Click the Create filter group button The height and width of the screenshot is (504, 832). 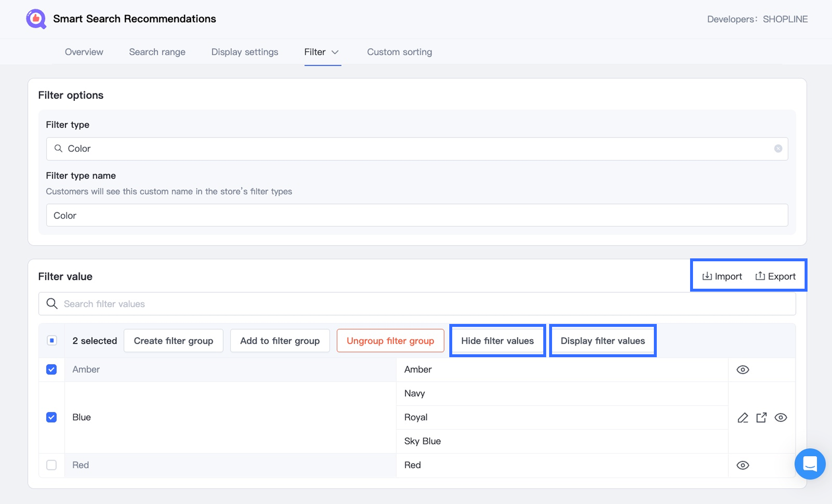click(x=173, y=341)
